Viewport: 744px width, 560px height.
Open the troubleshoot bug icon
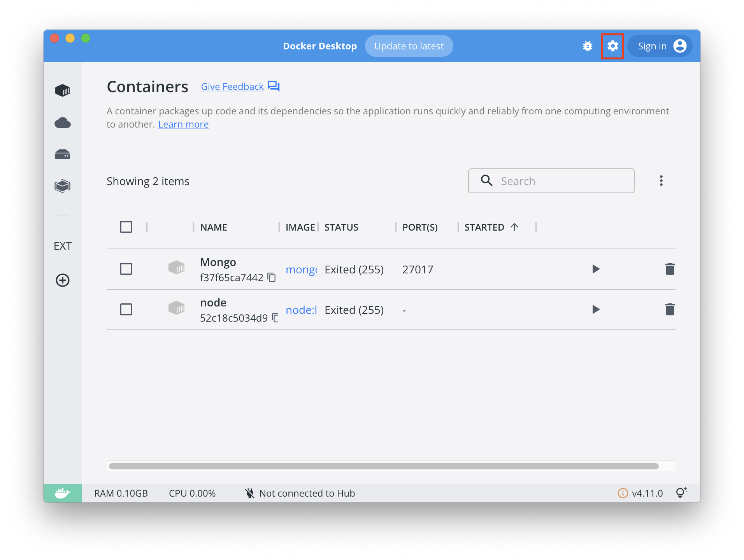588,46
